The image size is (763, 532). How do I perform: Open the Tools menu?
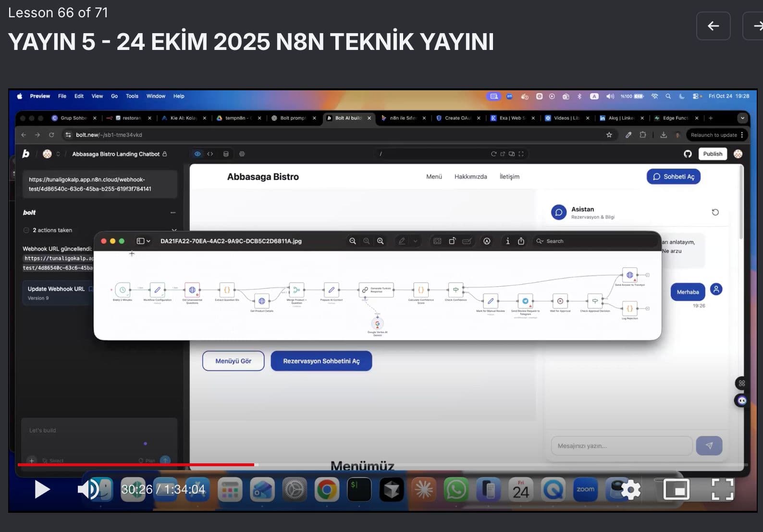point(132,96)
